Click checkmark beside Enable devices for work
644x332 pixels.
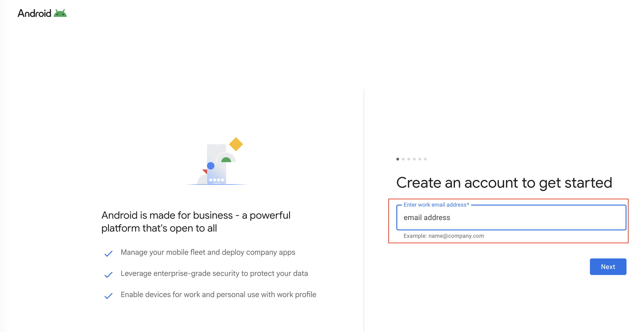point(108,296)
